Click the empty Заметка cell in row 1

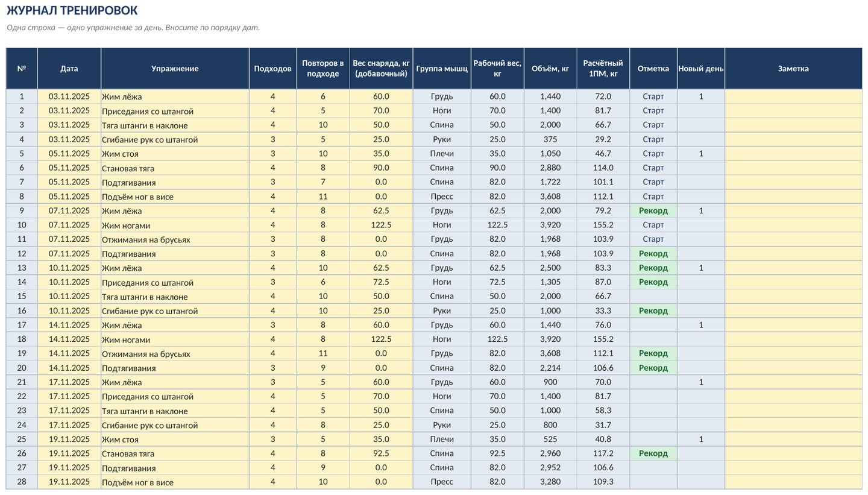coord(793,96)
